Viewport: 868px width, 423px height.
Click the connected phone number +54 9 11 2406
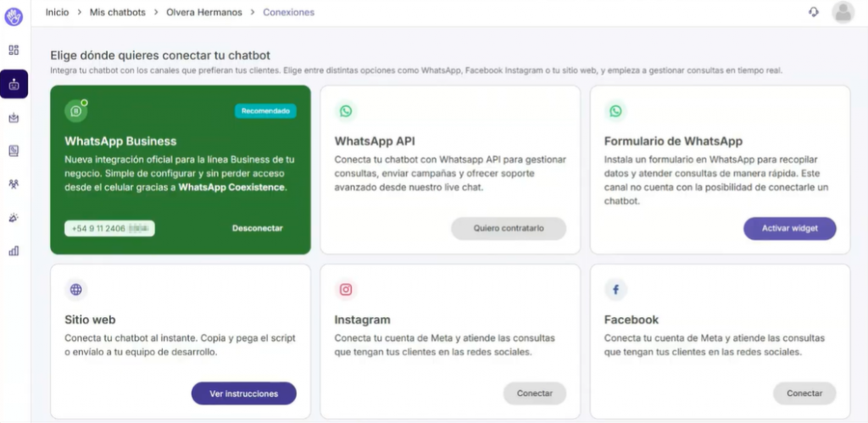[x=109, y=228]
